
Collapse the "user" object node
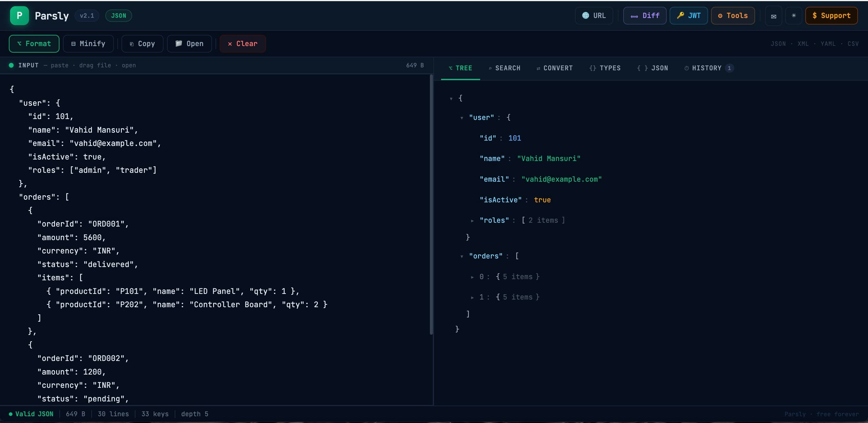461,118
